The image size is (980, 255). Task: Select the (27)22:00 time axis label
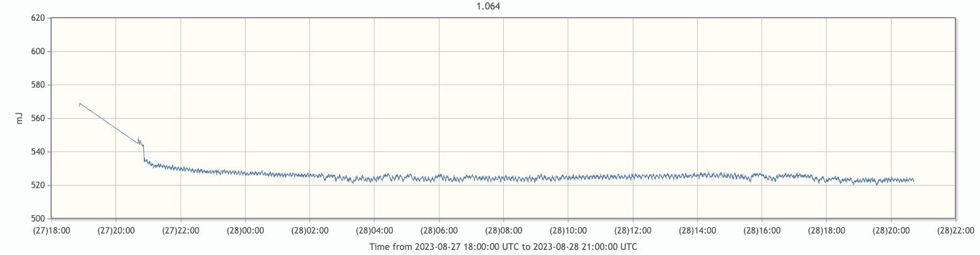click(181, 231)
